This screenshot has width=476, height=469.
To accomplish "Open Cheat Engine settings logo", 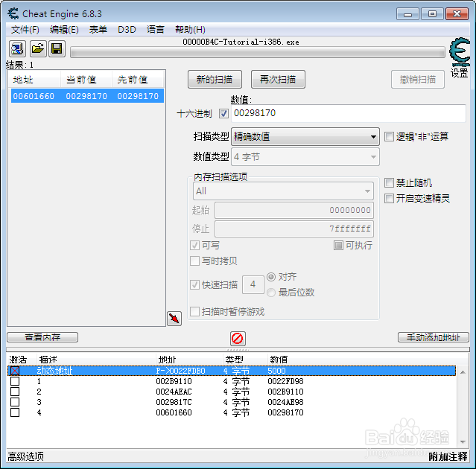I will click(460, 51).
